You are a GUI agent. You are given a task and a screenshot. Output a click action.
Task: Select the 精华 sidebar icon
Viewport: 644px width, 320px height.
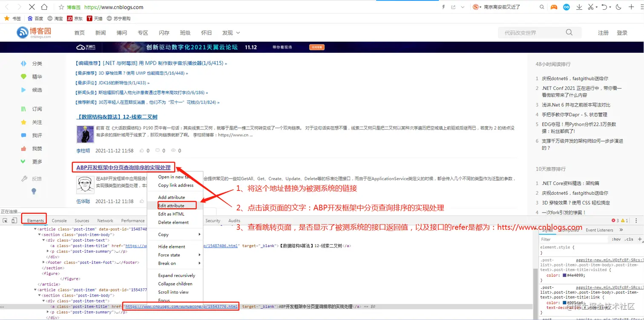point(24,77)
